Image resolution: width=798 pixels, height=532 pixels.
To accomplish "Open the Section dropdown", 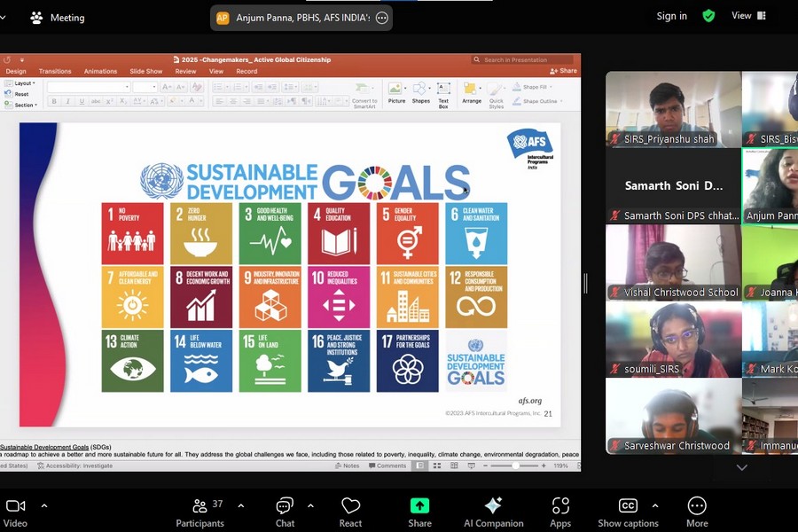I will coord(21,105).
